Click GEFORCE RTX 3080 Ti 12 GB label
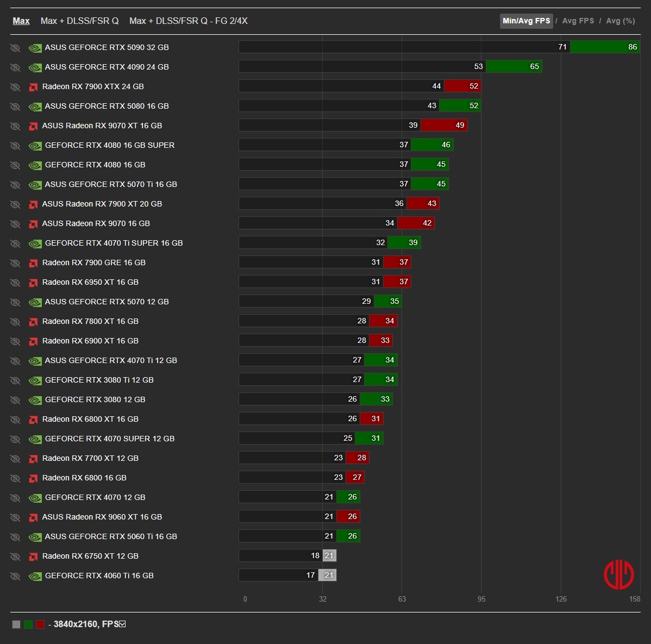 [x=99, y=380]
